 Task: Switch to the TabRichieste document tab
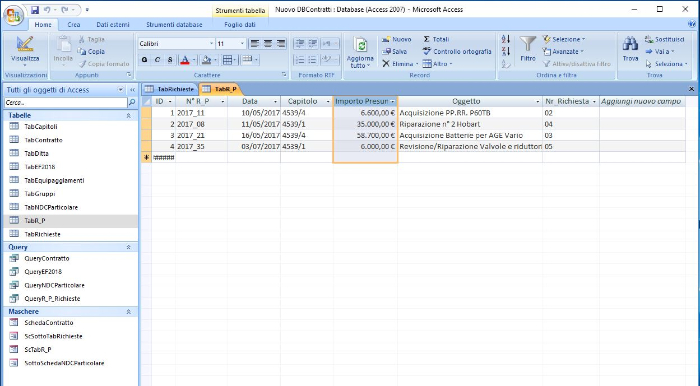click(x=170, y=89)
